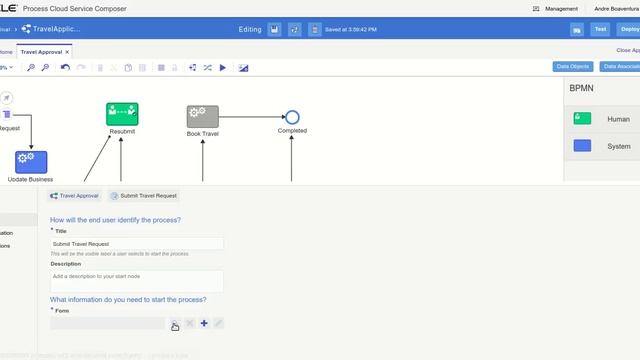Click the edit form pencil icon
The width and height of the screenshot is (640, 360).
click(x=219, y=323)
